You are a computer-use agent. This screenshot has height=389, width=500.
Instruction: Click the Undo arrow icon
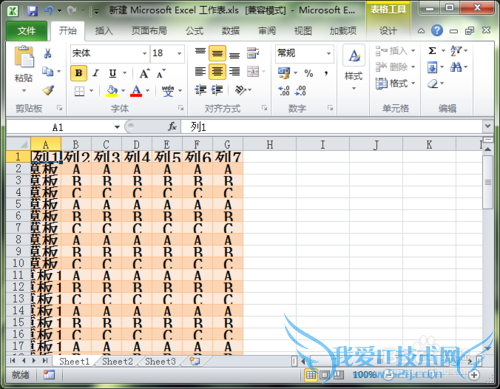(49, 11)
